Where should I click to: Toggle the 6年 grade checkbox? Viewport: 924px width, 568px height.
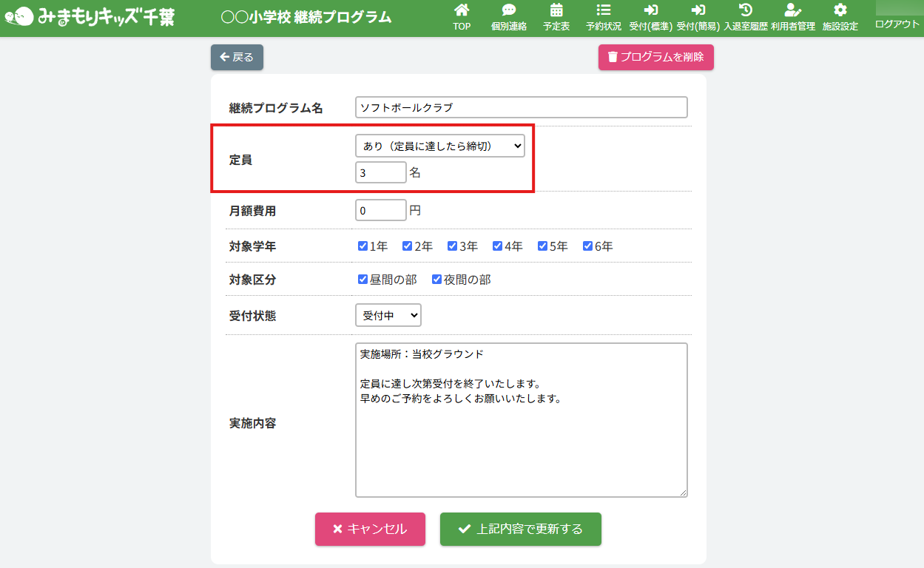pyautogui.click(x=588, y=246)
